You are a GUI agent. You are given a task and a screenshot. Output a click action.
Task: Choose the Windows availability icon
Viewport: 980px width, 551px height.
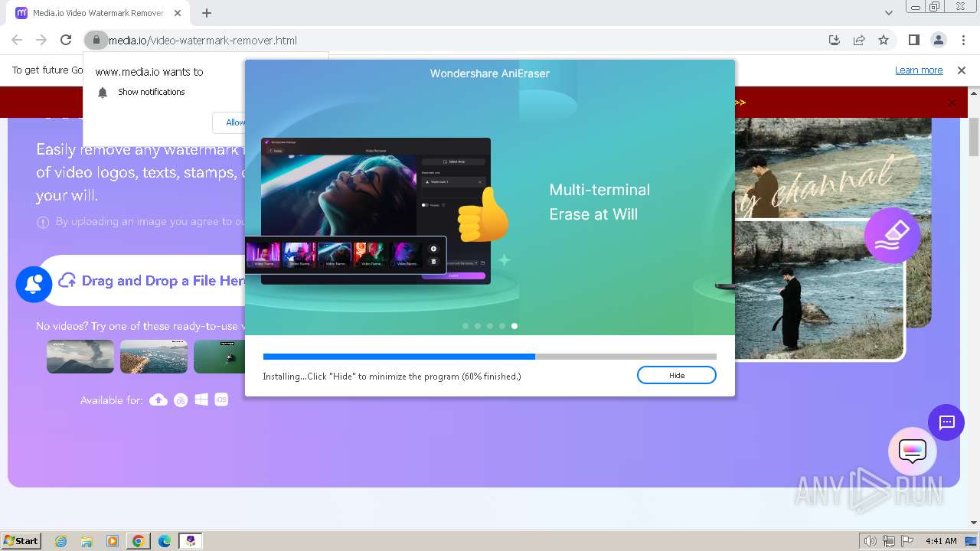point(201,399)
